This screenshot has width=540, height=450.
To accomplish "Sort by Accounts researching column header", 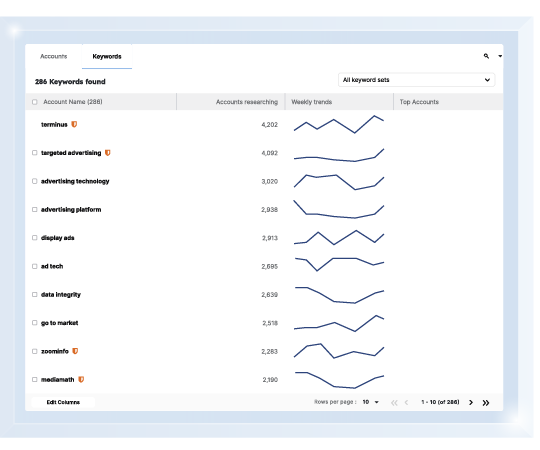I will [x=247, y=102].
